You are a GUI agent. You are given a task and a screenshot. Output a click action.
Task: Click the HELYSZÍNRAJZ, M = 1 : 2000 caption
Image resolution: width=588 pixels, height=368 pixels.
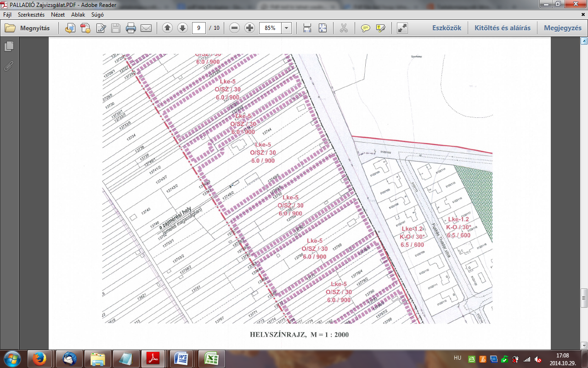click(x=299, y=334)
